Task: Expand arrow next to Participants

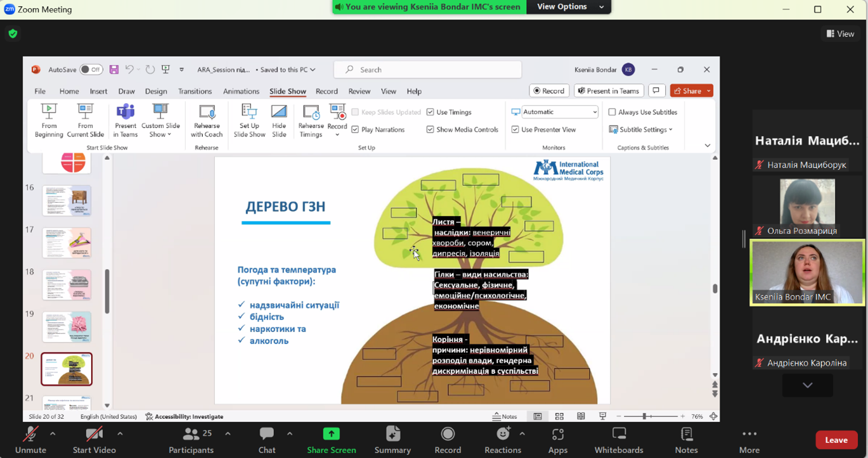Action: point(228,434)
